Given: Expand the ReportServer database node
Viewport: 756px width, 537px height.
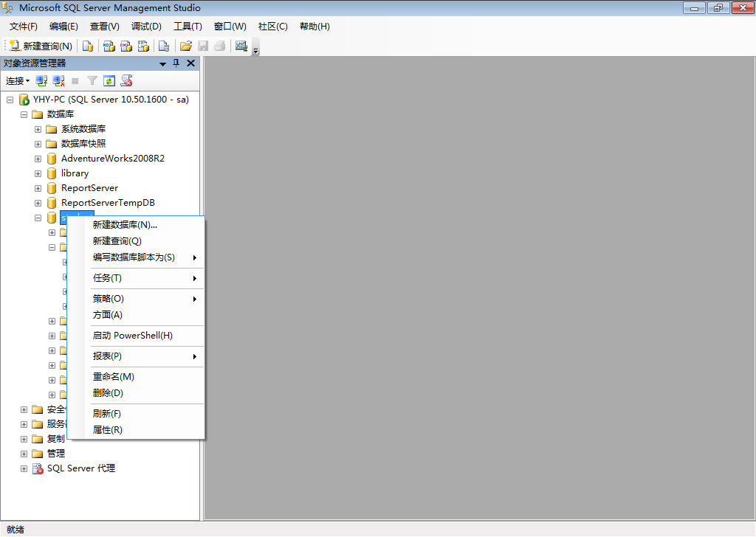Looking at the screenshot, I should [x=38, y=188].
